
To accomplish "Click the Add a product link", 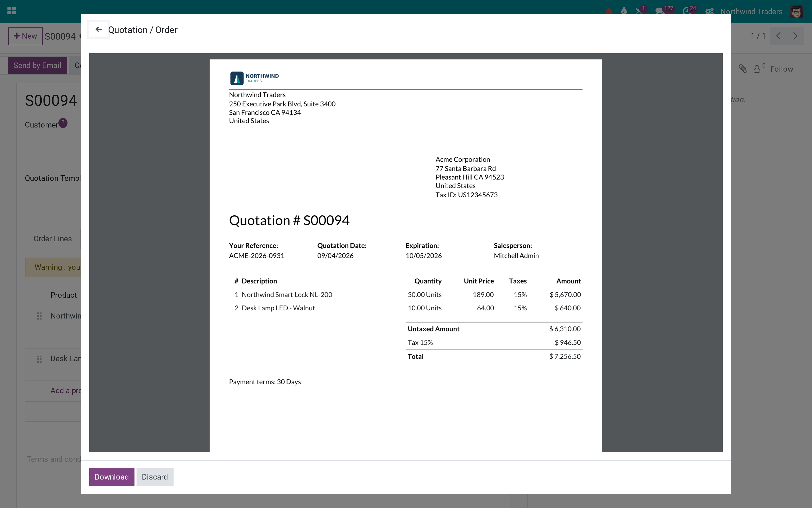I will (66, 390).
